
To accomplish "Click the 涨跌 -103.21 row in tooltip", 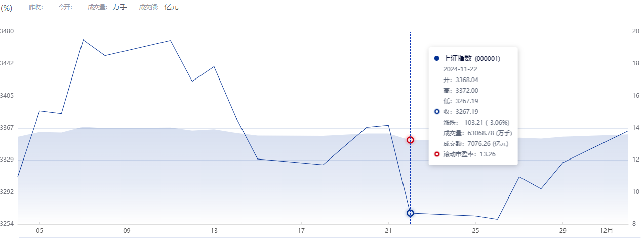I will point(476,122).
